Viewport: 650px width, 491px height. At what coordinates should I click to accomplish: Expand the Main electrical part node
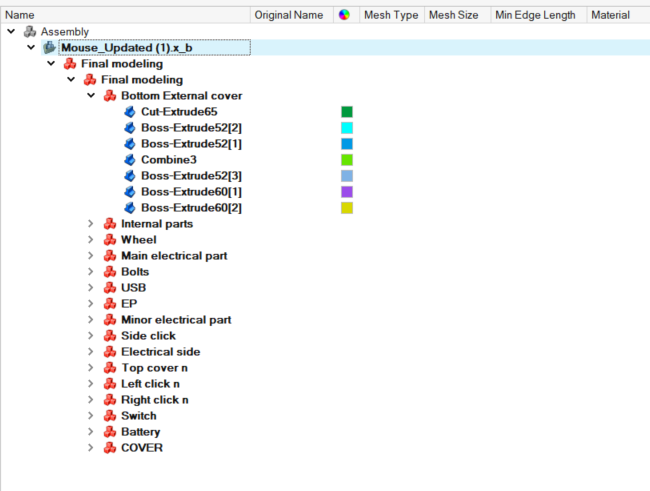pyautogui.click(x=91, y=256)
